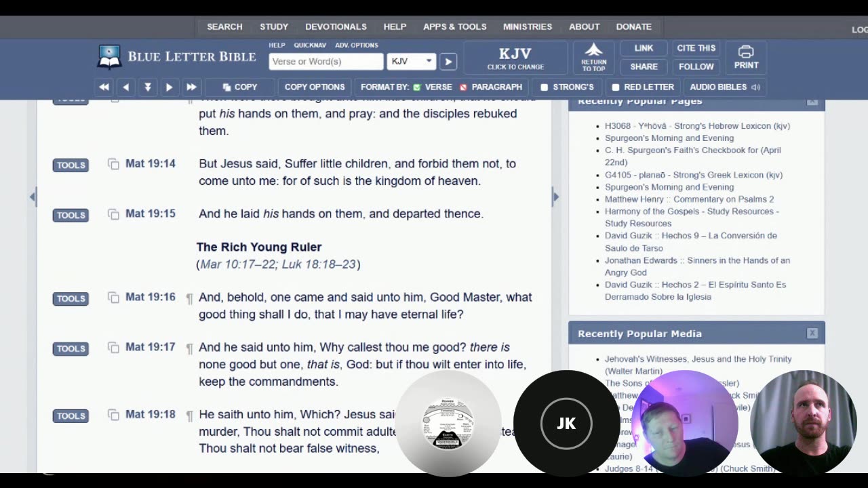Open Audio Bibles speaker option
Screen dimensions: 868x488
[724, 87]
